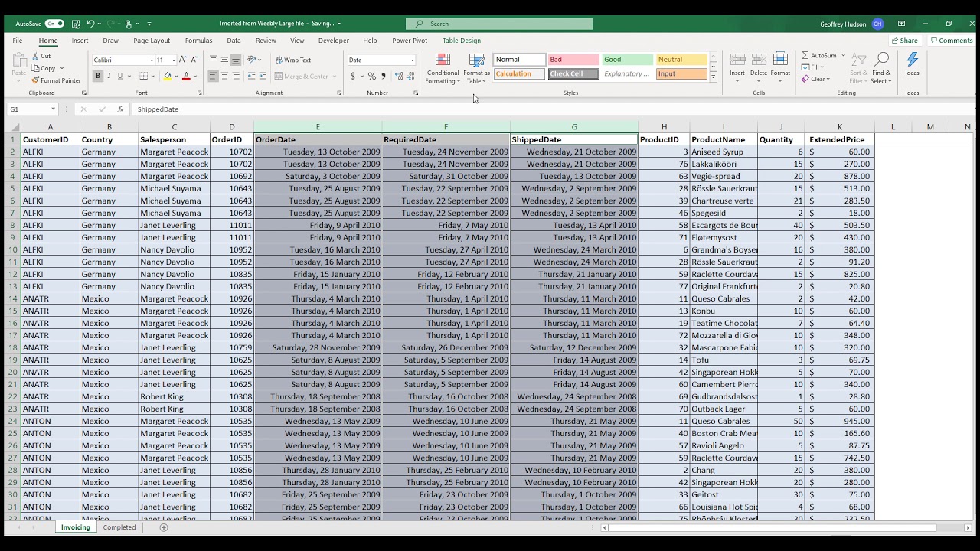Click the formula bar showing ShippedDate
Viewport: 980px width, 551px height.
[551, 109]
